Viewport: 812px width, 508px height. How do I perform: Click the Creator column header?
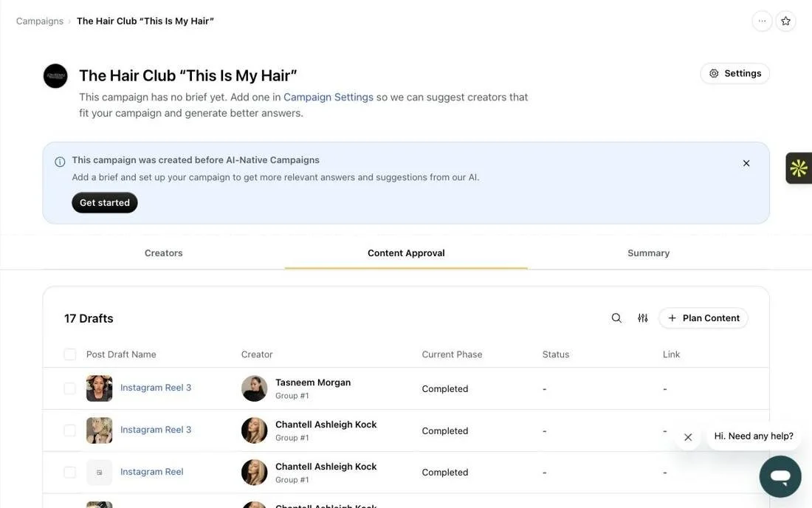point(257,354)
